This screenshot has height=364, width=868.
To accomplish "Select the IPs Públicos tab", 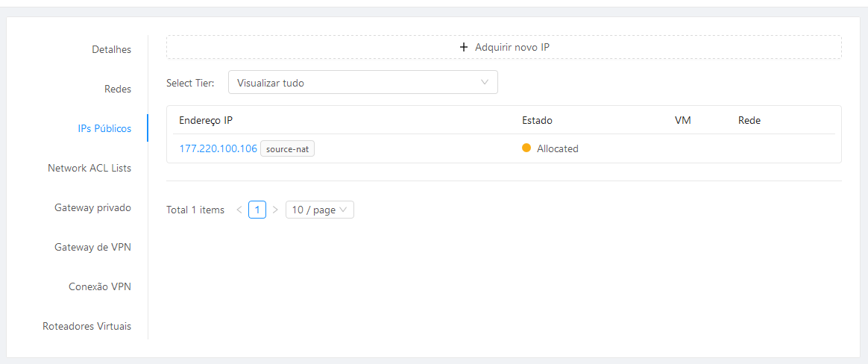I will (x=104, y=128).
